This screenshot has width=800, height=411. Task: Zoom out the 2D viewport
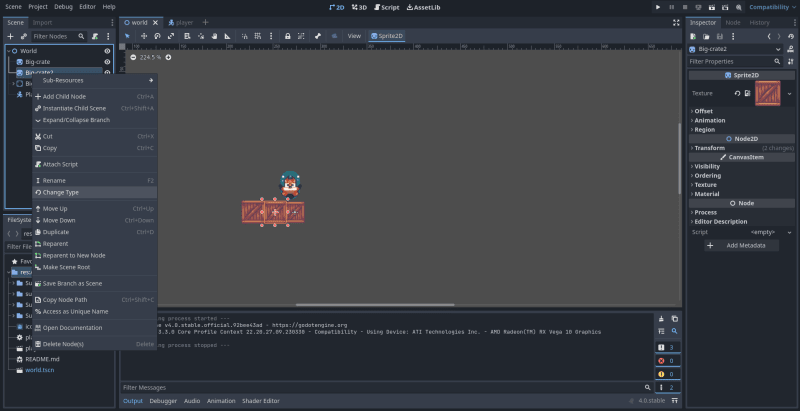coord(133,57)
